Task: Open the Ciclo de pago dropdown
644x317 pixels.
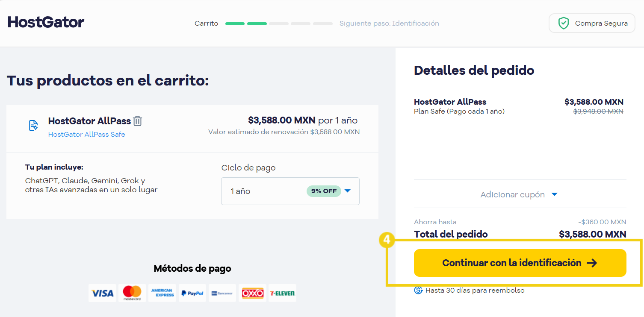Action: (290, 191)
